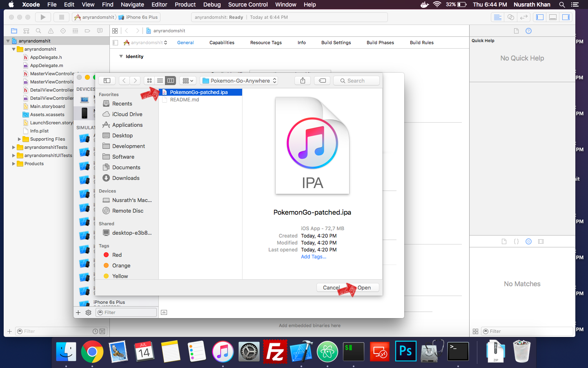Click the Cancel button in file dialog
Viewport: 588px width, 368px height.
point(331,287)
